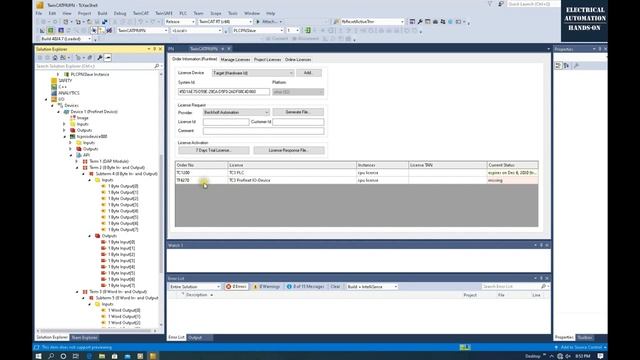This screenshot has width=640, height=360.
Task: Click the Image item under Device 1
Action: click(x=82, y=118)
